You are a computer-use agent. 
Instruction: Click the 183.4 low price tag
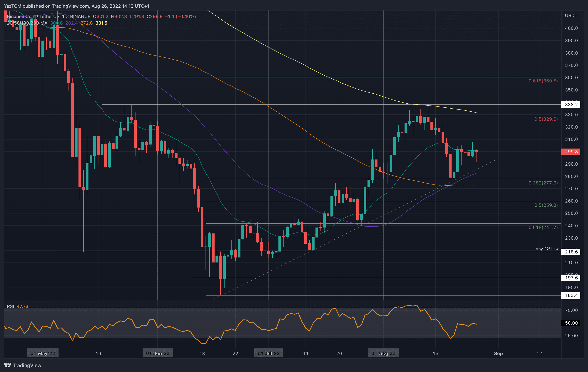coord(571,295)
